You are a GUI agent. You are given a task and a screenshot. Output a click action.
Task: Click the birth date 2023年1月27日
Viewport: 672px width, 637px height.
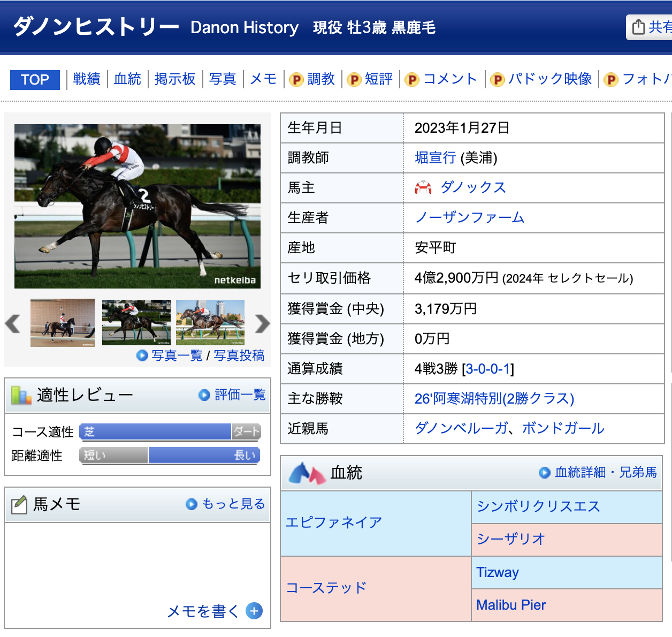point(462,127)
